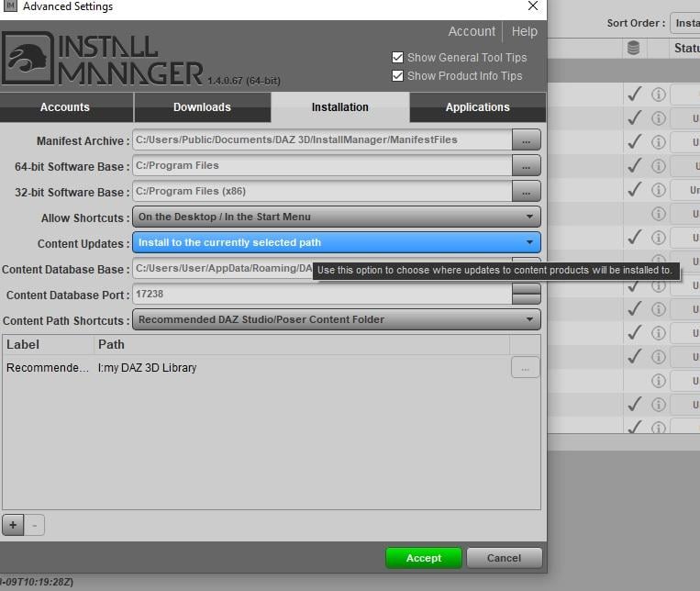Add a new content path with plus button

tap(13, 525)
